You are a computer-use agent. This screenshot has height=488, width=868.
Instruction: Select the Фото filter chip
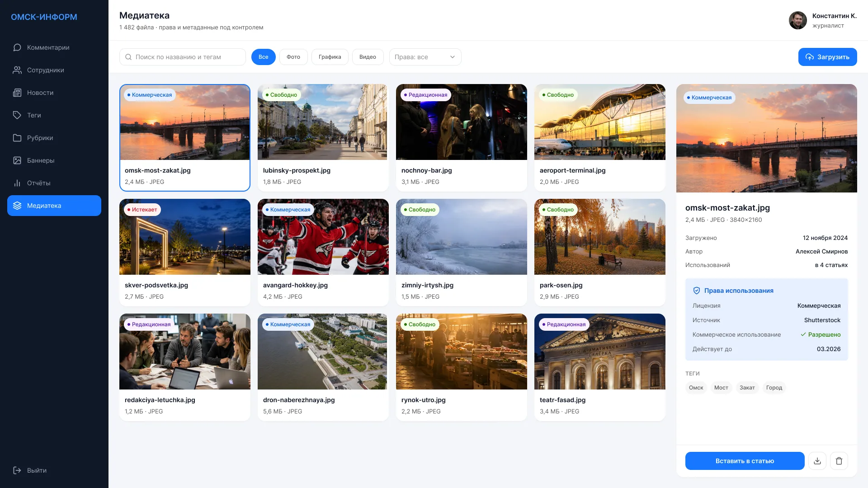click(293, 57)
